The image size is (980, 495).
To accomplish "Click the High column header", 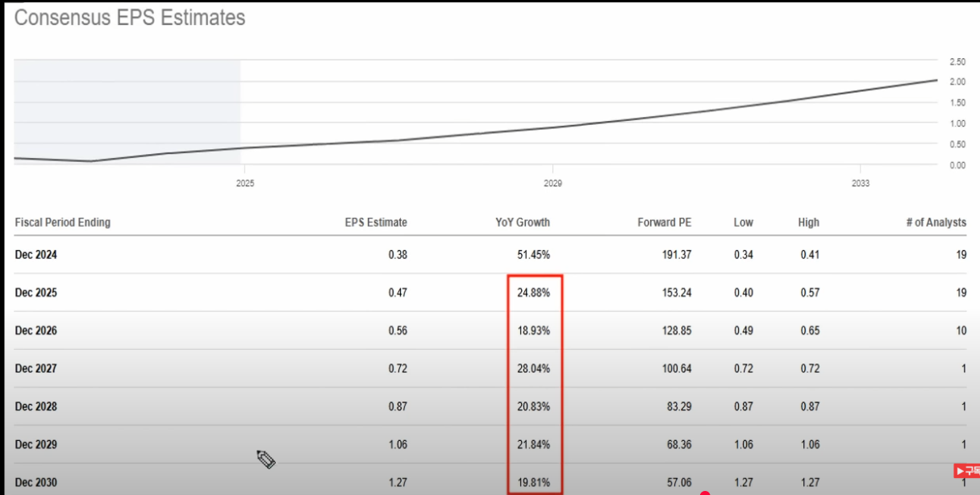I will [x=808, y=223].
